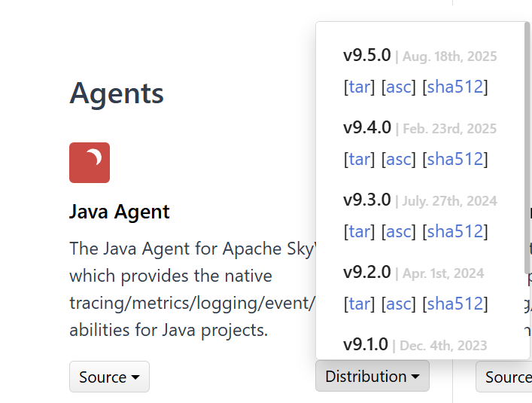Open the v9.3.0 sha512 checksum link
Screen dimensions: 532x403
(x=455, y=231)
